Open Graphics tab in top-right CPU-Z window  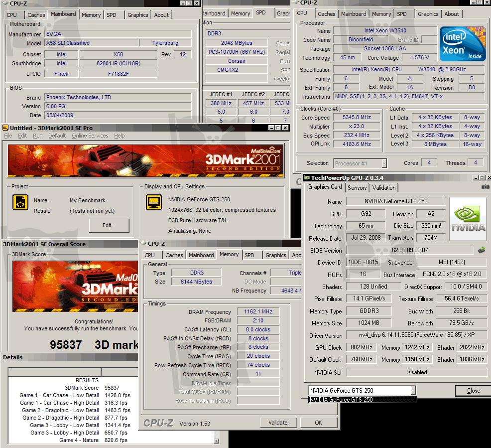coord(428,14)
